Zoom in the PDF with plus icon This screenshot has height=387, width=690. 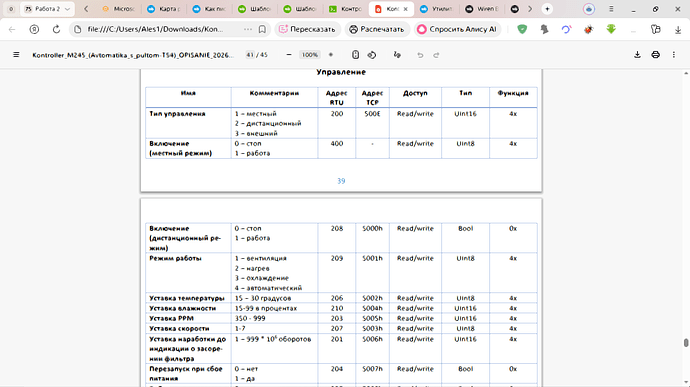click(331, 55)
